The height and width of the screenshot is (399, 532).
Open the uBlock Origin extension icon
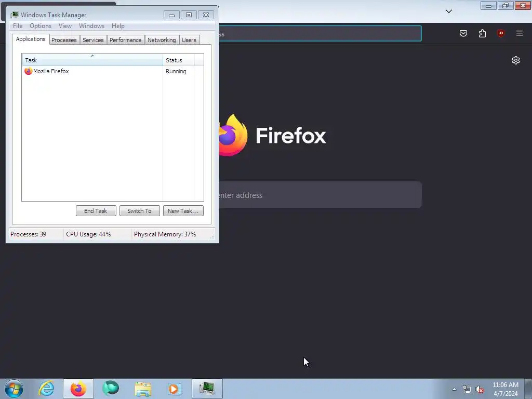point(500,33)
